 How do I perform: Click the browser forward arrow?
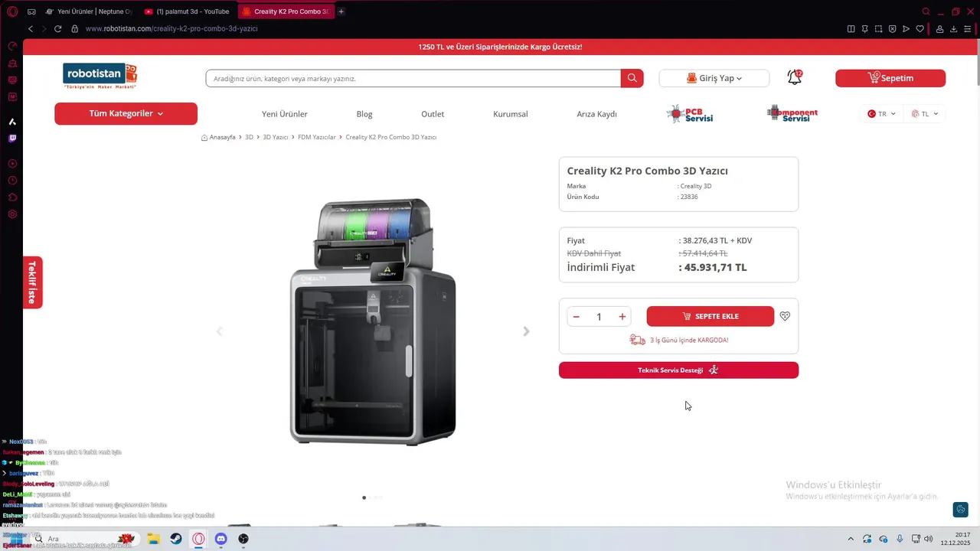44,28
